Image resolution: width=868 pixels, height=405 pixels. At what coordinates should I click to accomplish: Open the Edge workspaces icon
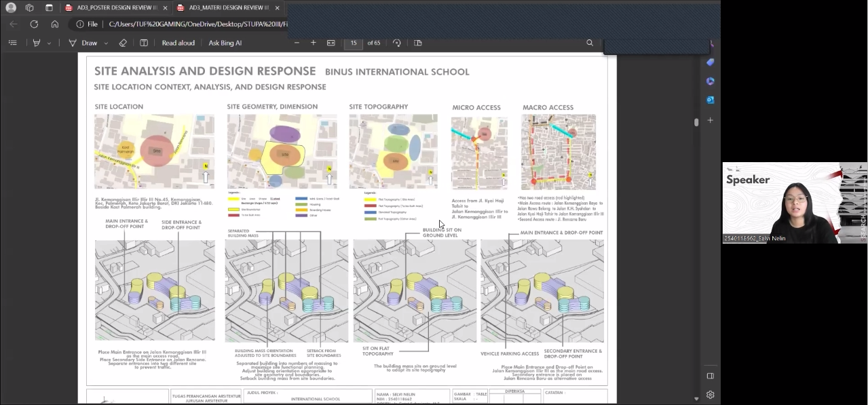tap(29, 7)
